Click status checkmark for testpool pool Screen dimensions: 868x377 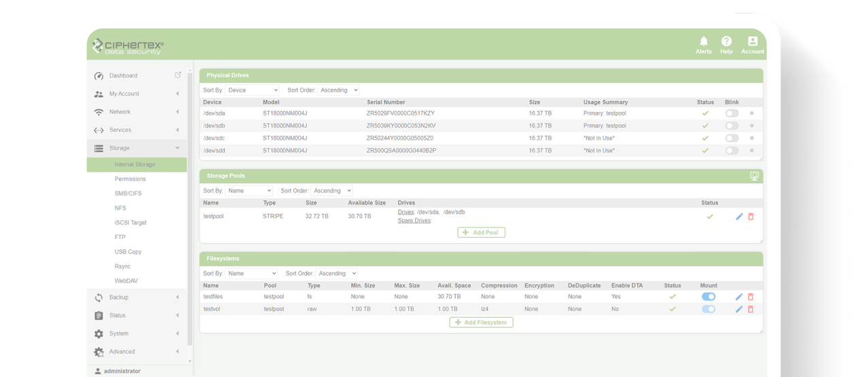(710, 217)
